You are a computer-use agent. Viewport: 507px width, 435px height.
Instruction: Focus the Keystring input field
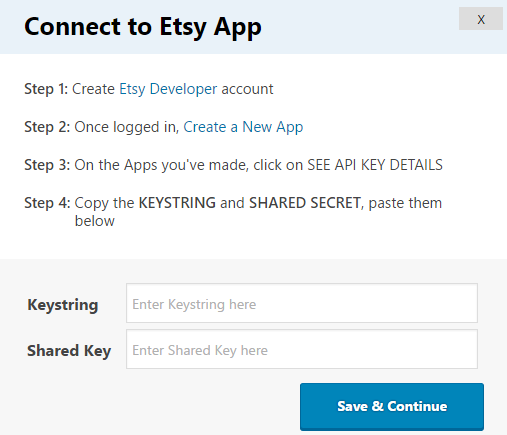point(302,303)
